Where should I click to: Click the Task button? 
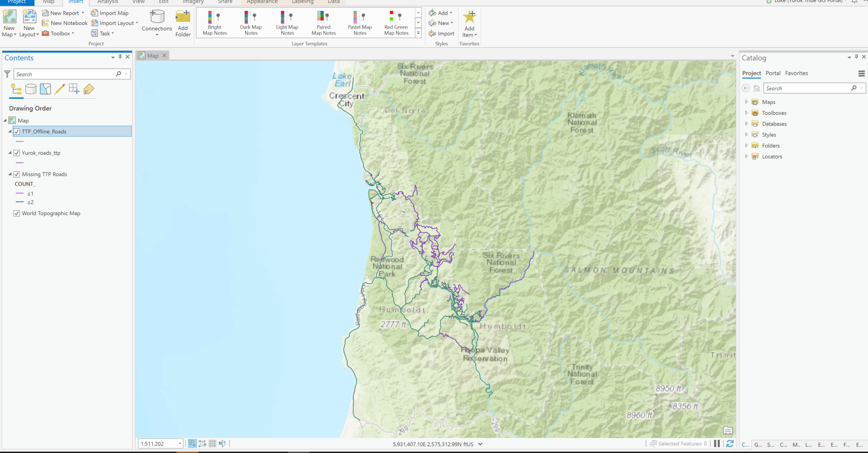(102, 33)
